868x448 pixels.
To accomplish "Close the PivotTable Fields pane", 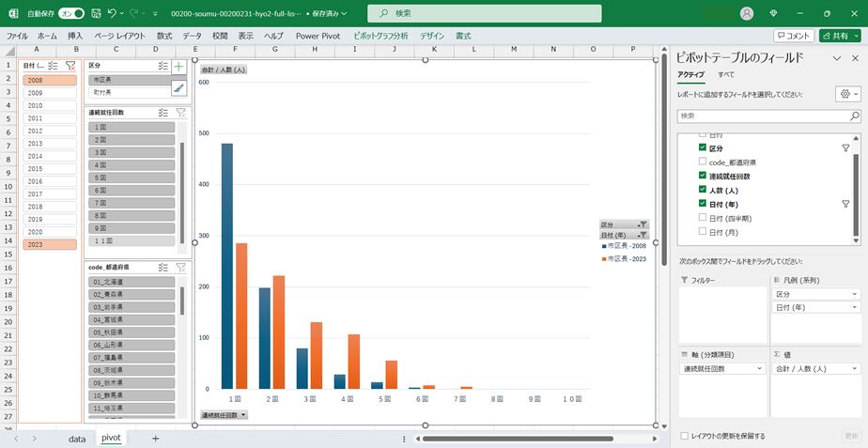I will (x=855, y=58).
